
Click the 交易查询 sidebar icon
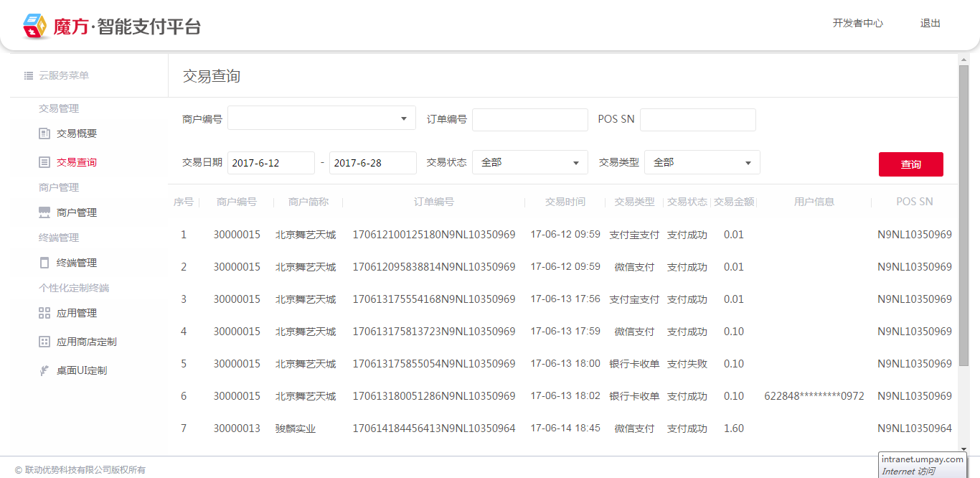(x=44, y=162)
